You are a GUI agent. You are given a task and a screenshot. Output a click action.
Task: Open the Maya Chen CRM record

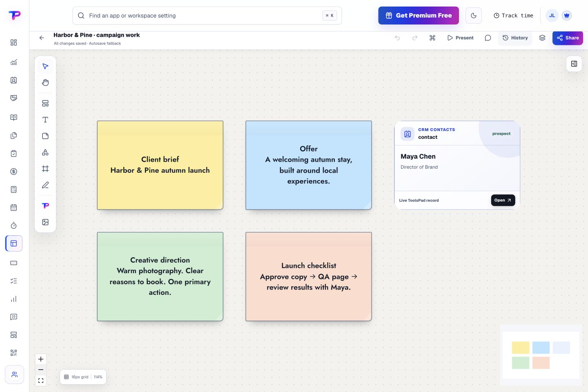(503, 200)
